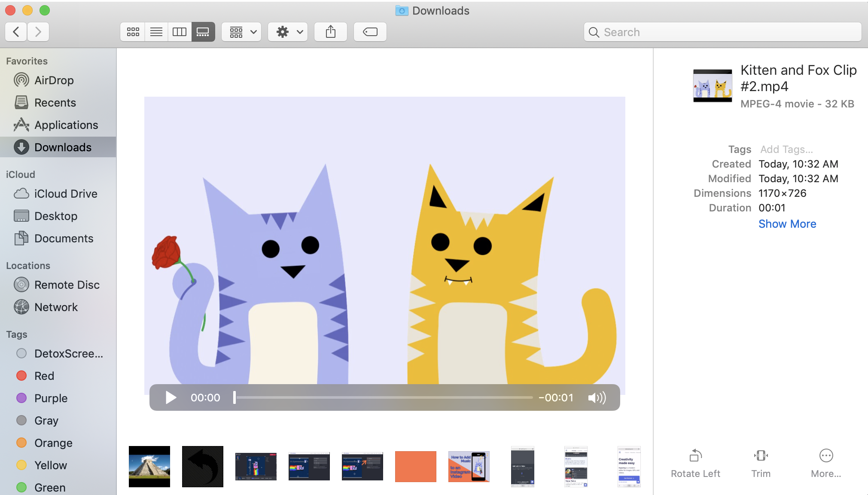
Task: Open the group-by arrangement dropdown
Action: [241, 32]
